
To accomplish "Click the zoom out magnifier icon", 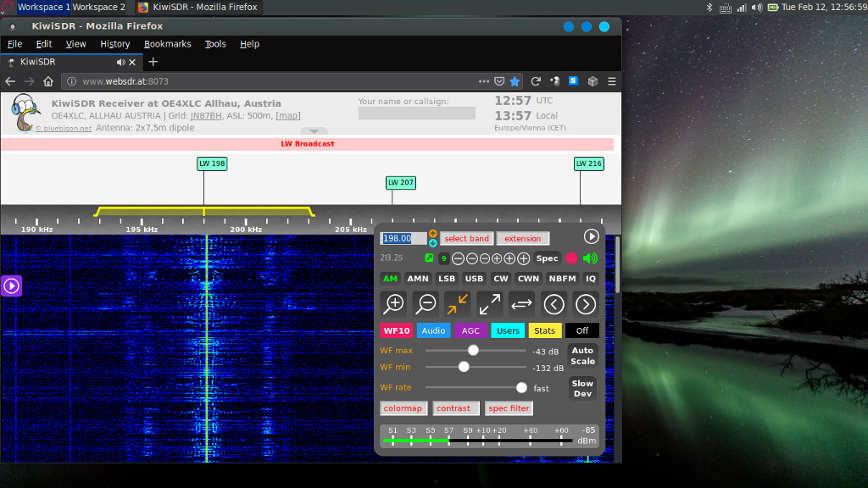I will 426,304.
